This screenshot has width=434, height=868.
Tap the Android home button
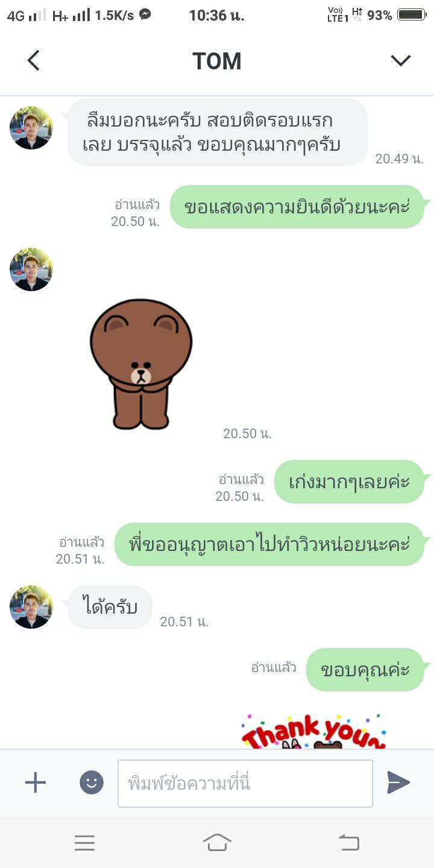click(x=217, y=843)
